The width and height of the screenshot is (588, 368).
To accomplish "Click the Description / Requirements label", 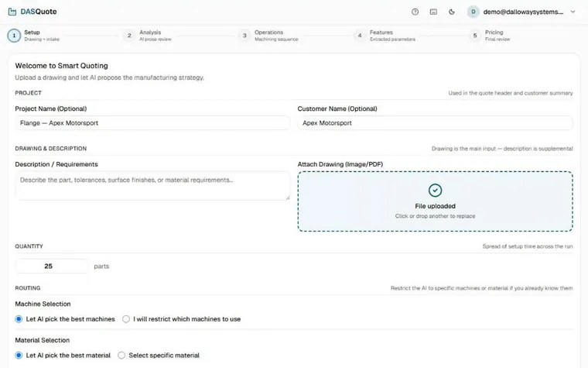I will (56, 164).
